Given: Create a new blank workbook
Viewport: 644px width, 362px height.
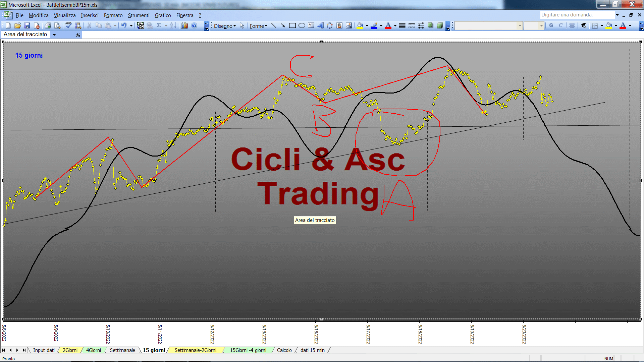Looking at the screenshot, I should click(x=8, y=25).
